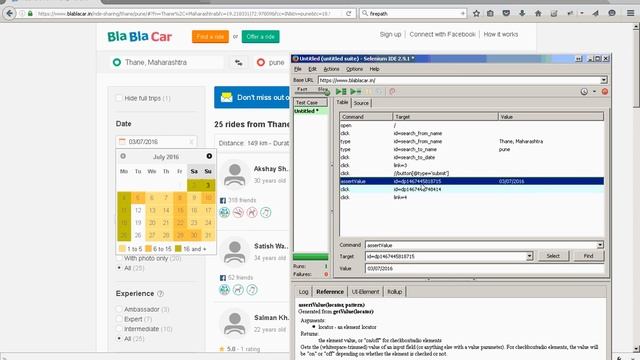Click Connect with Facebook link
Viewport: 640px width, 360px height.
click(x=442, y=34)
